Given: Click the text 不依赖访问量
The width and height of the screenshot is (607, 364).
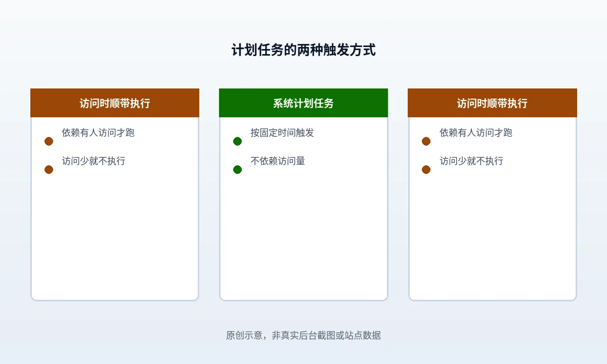Looking at the screenshot, I should 278,161.
